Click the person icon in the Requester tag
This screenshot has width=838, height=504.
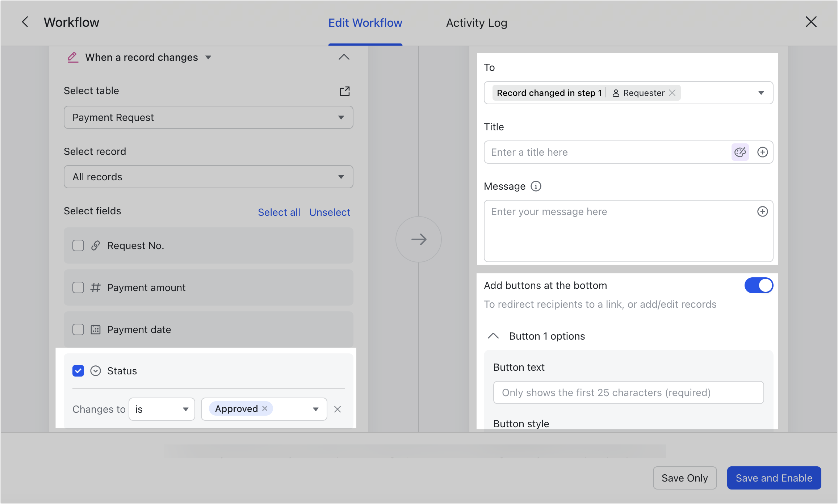click(x=616, y=93)
